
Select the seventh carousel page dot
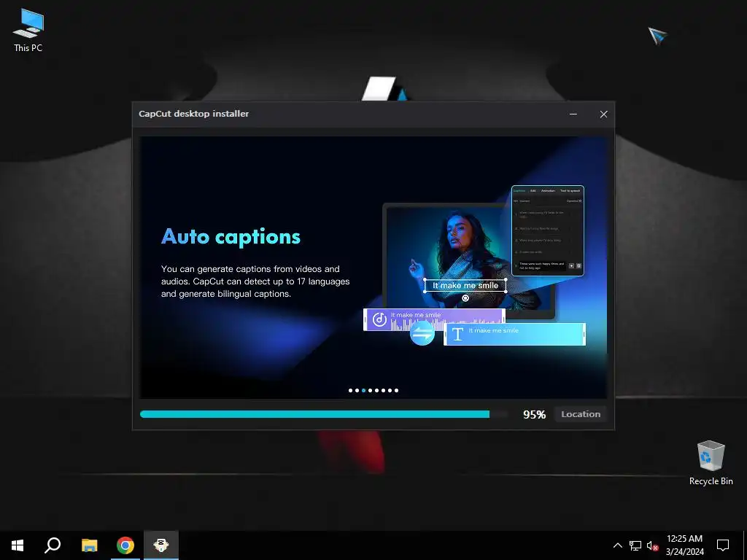pyautogui.click(x=390, y=391)
